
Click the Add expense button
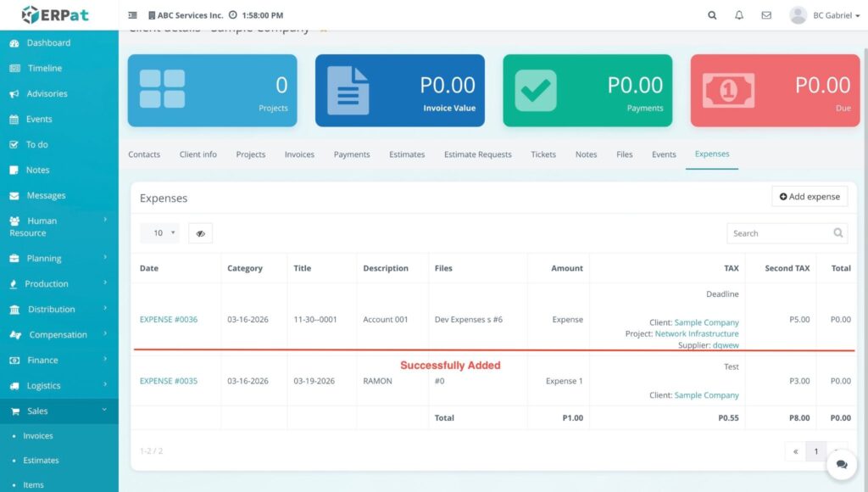pyautogui.click(x=809, y=197)
